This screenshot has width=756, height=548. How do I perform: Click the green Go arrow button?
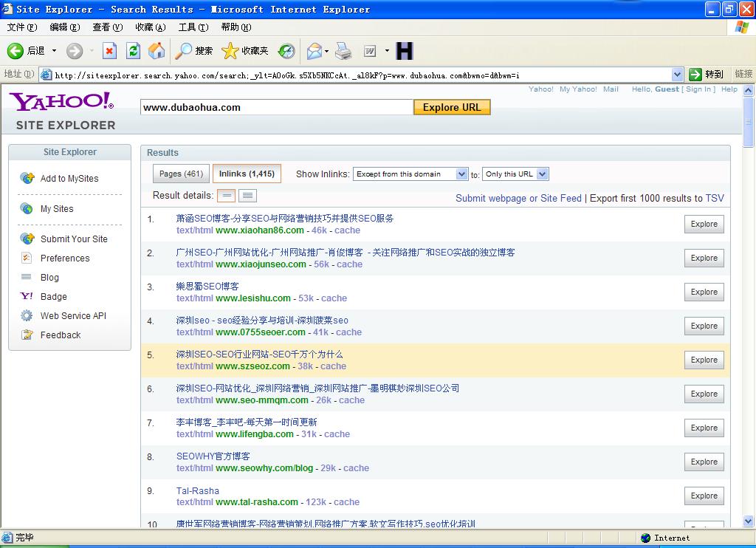(x=695, y=75)
